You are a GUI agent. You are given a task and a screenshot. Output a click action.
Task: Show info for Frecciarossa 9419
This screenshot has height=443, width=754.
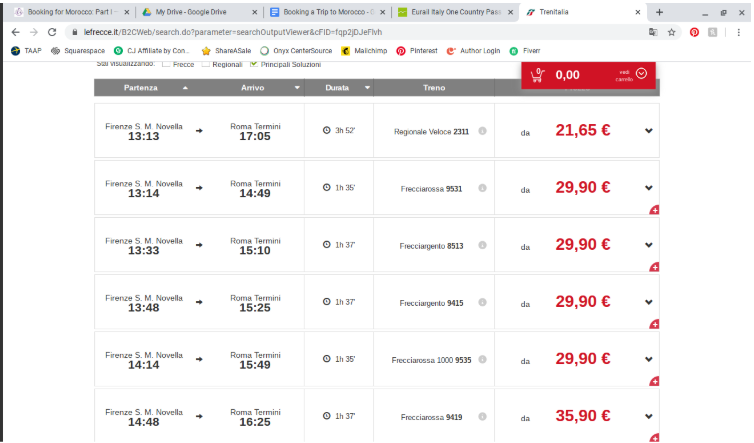point(482,417)
